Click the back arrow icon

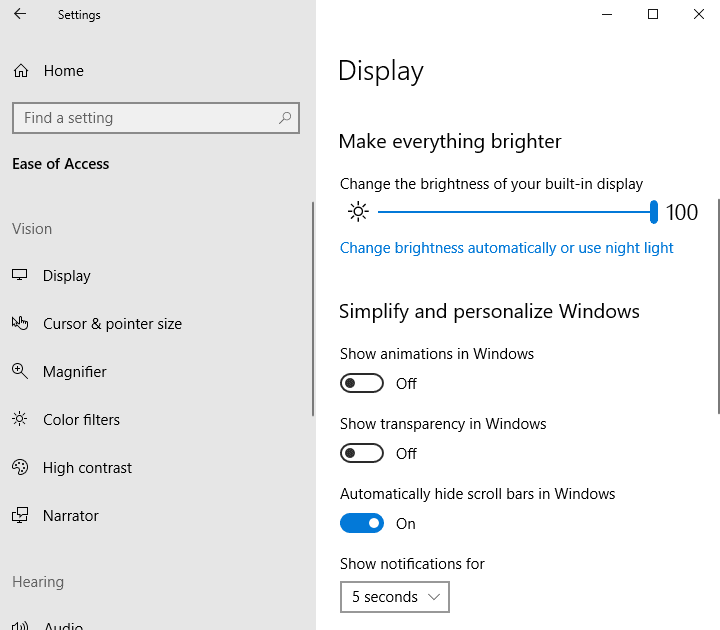pyautogui.click(x=20, y=14)
